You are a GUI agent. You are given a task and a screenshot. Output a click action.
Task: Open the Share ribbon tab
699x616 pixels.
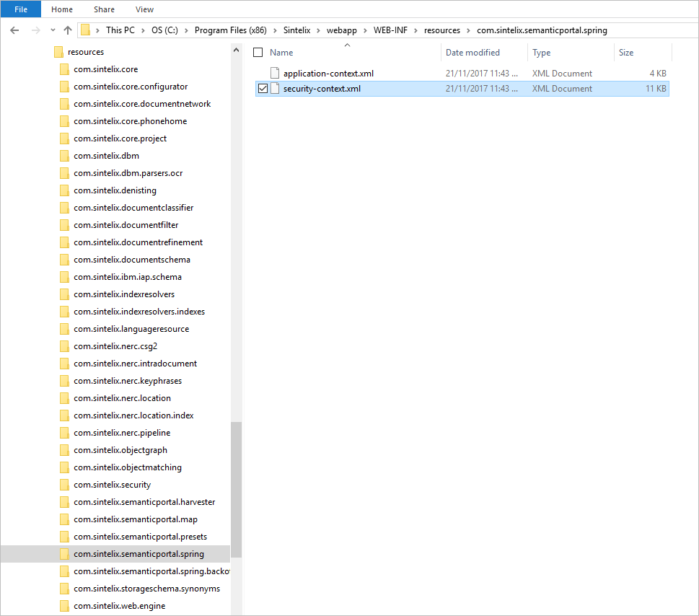(x=103, y=9)
